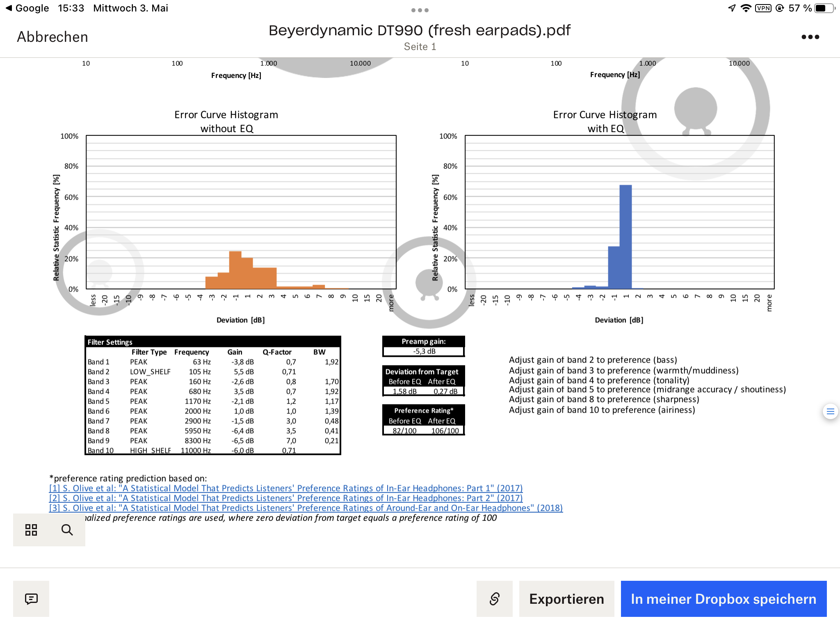
Task: Select the After EQ rating 106/100
Action: pyautogui.click(x=445, y=431)
